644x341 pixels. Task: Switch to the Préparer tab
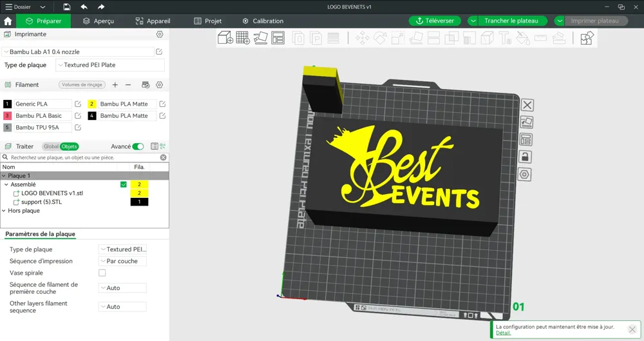coord(43,21)
